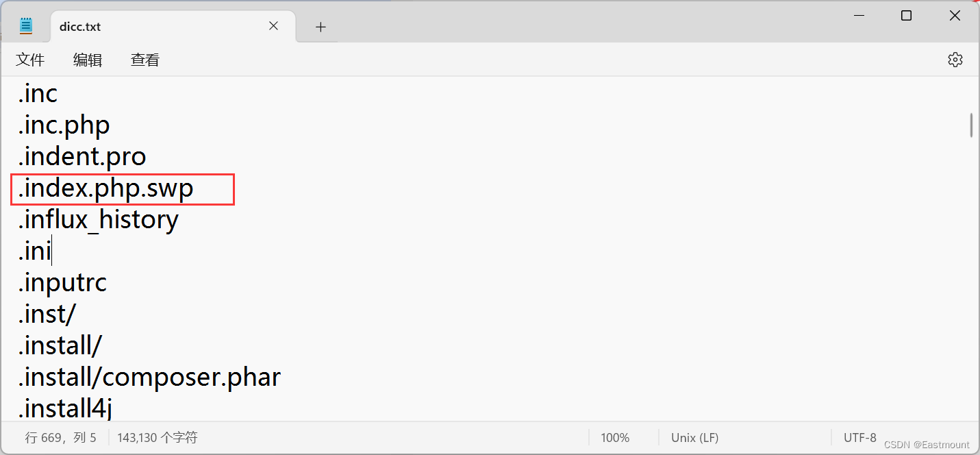Viewport: 980px width, 455px height.
Task: Click on the .inputrc text line
Action: click(62, 282)
